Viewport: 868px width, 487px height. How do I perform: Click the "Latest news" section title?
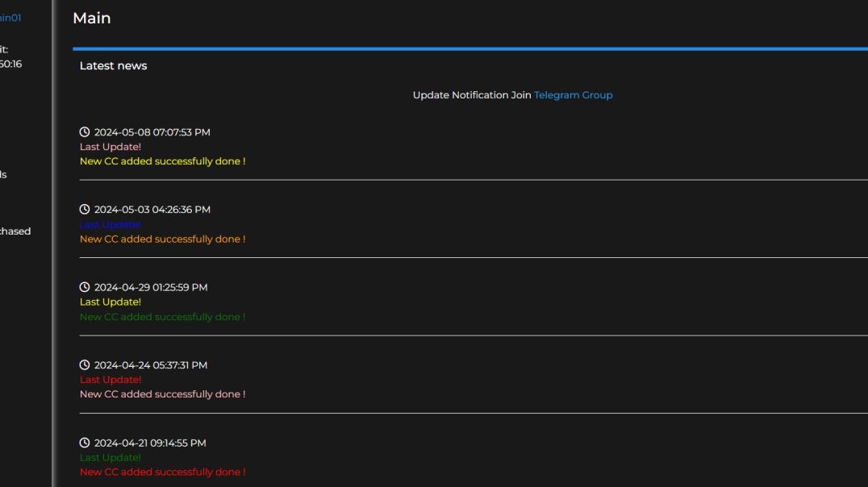click(x=114, y=66)
